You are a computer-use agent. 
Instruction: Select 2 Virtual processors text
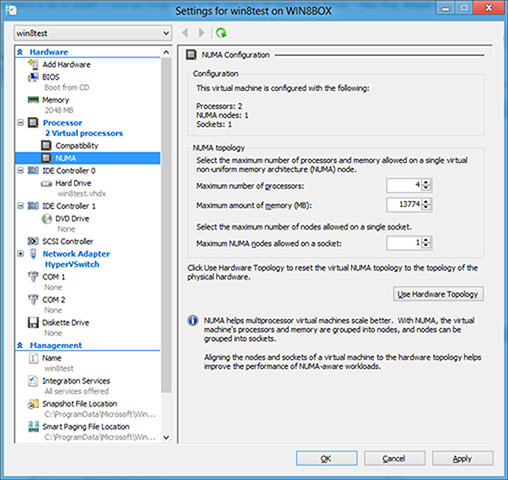point(84,133)
